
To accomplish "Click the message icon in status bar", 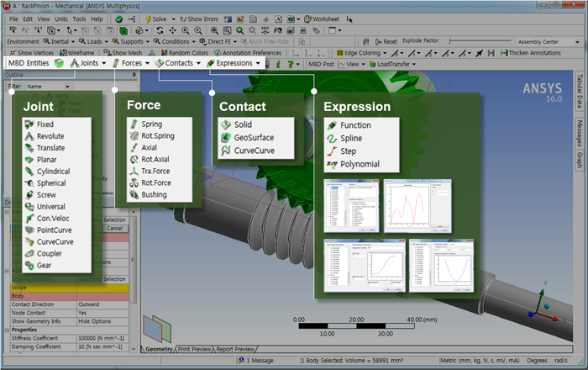I will tap(241, 360).
